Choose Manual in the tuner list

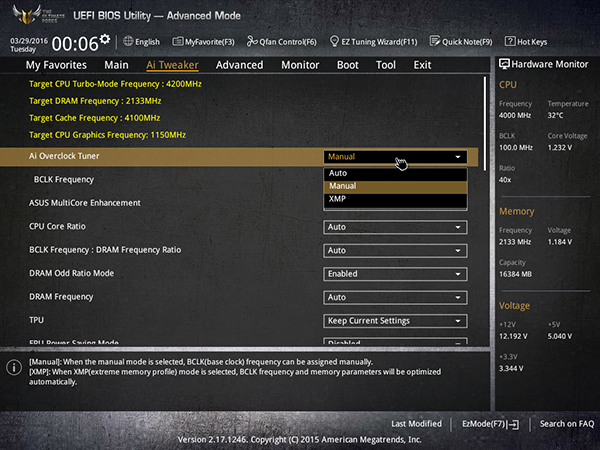[x=395, y=186]
